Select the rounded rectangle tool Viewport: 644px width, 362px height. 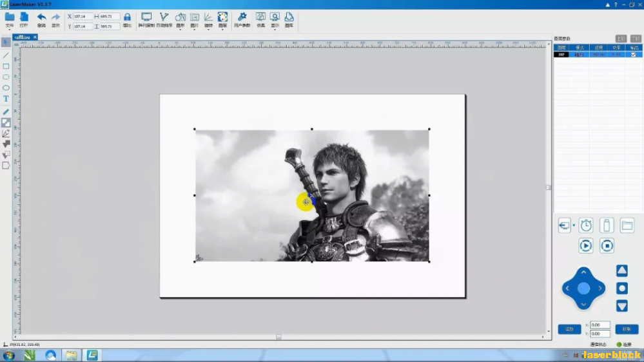(x=6, y=77)
